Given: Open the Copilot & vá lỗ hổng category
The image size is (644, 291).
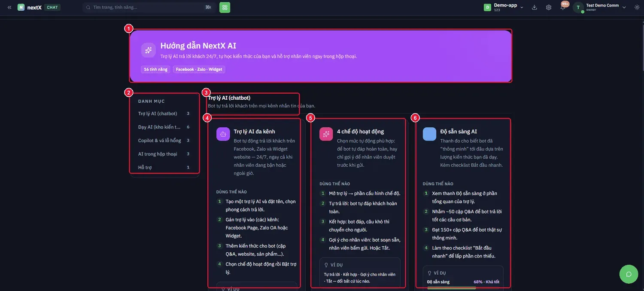Looking at the screenshot, I should (164, 141).
